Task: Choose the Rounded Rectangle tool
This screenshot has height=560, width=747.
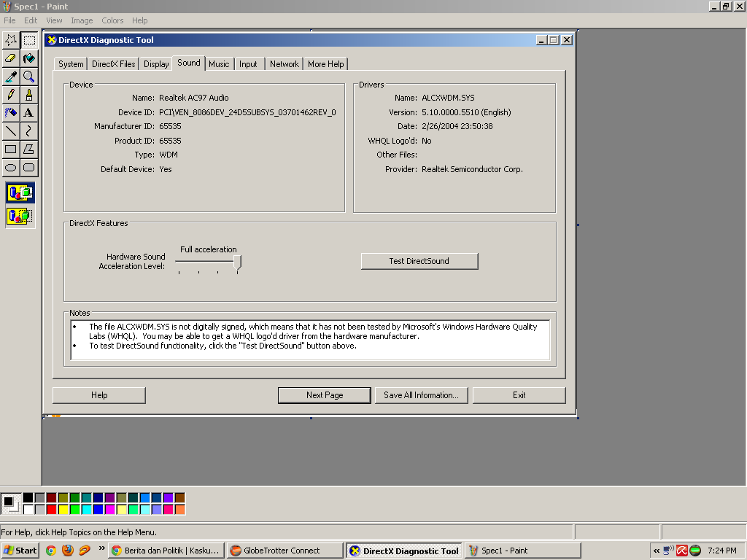Action: pyautogui.click(x=29, y=167)
